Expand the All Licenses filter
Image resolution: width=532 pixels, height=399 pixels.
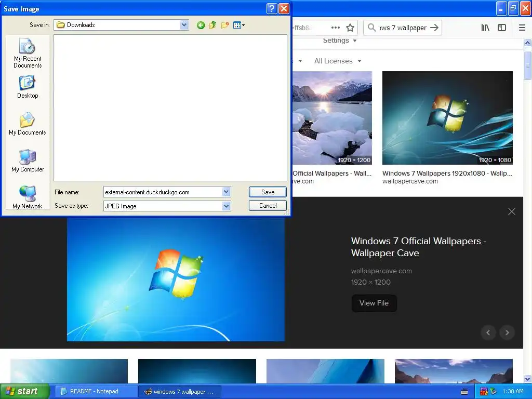click(338, 61)
